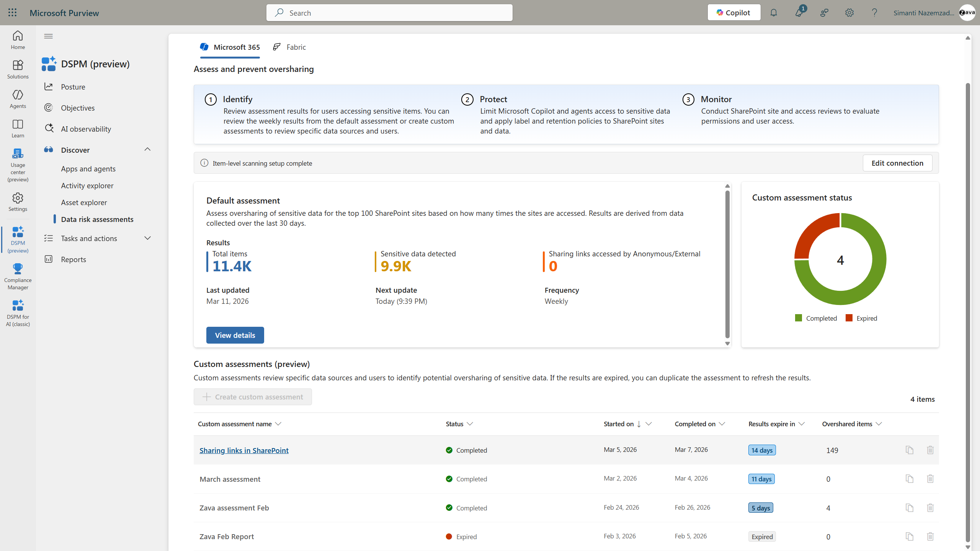Image resolution: width=980 pixels, height=551 pixels.
Task: Click the Copilot button
Action: 734,13
